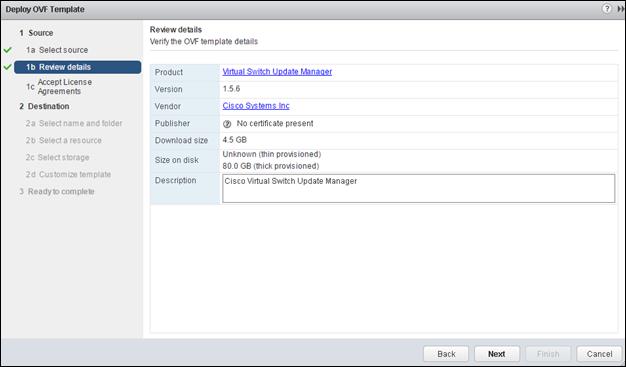Viewport: 626px width, 367px height.
Task: Go to step 1a Select source
Action: 57,50
